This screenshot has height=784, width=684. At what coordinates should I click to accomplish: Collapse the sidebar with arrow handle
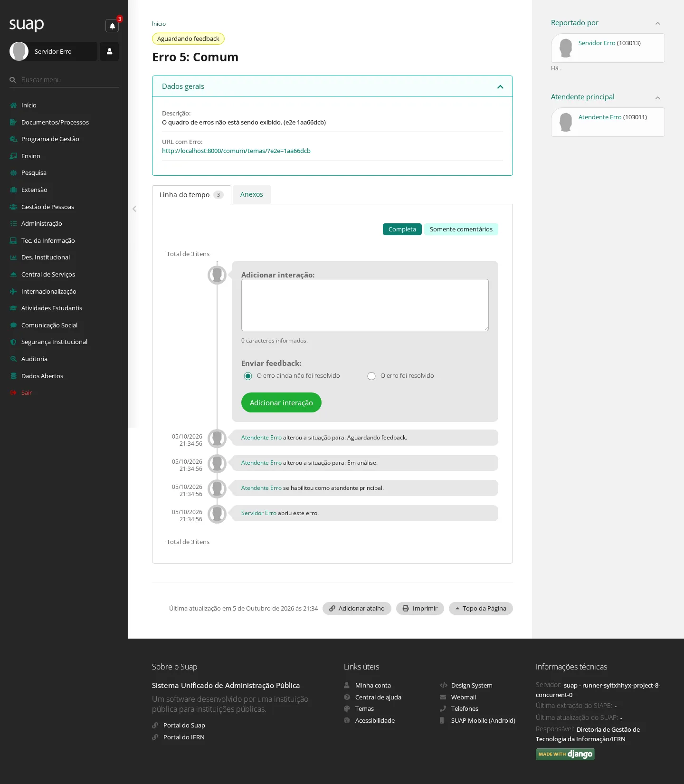coord(134,209)
